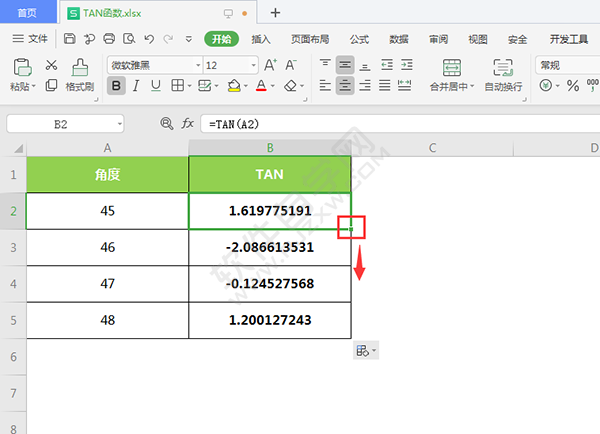Select row 3 header

pos(13,248)
